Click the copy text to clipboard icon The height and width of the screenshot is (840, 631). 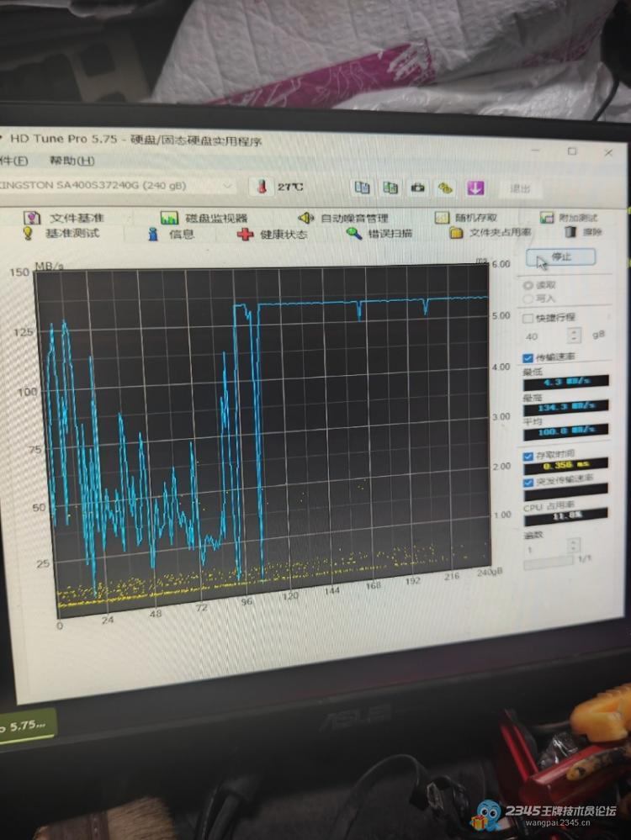point(363,188)
